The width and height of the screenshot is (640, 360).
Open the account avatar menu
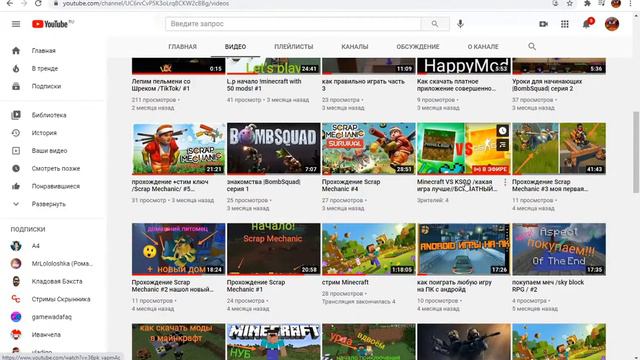[612, 24]
